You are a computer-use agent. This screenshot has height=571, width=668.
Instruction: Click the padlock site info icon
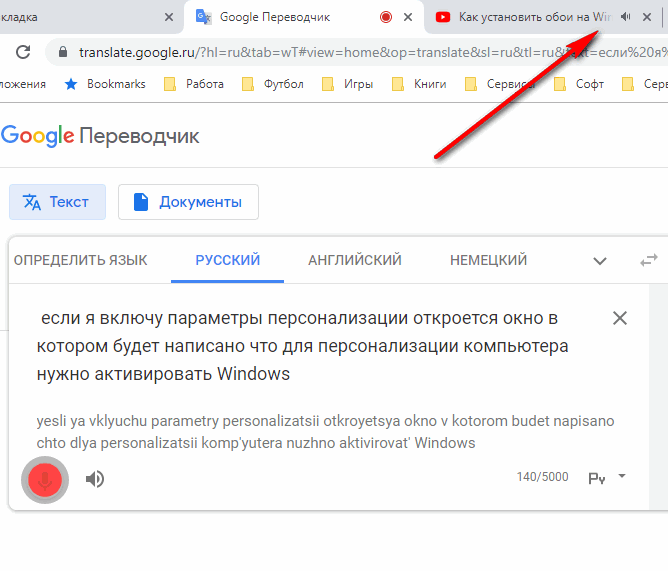[x=63, y=52]
